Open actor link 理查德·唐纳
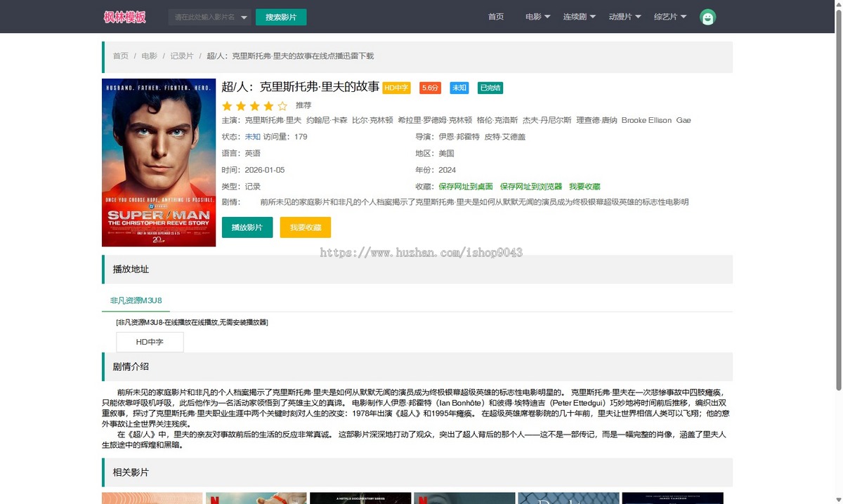This screenshot has width=843, height=504. pyautogui.click(x=596, y=120)
